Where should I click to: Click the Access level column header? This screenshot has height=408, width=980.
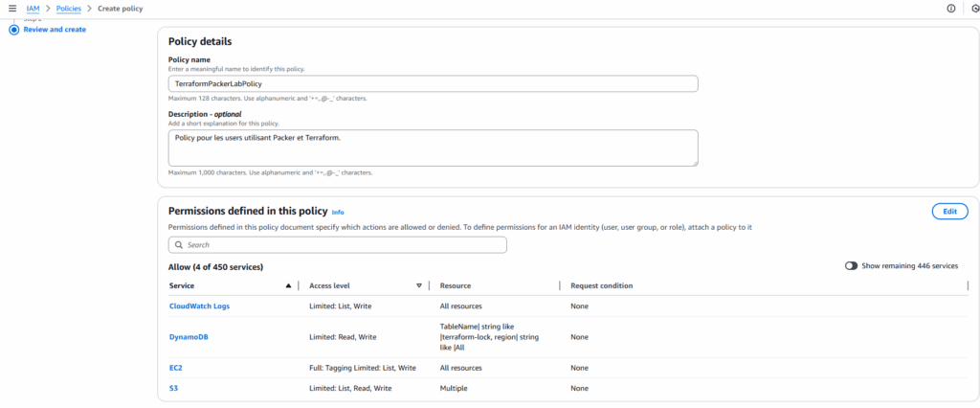(x=329, y=286)
